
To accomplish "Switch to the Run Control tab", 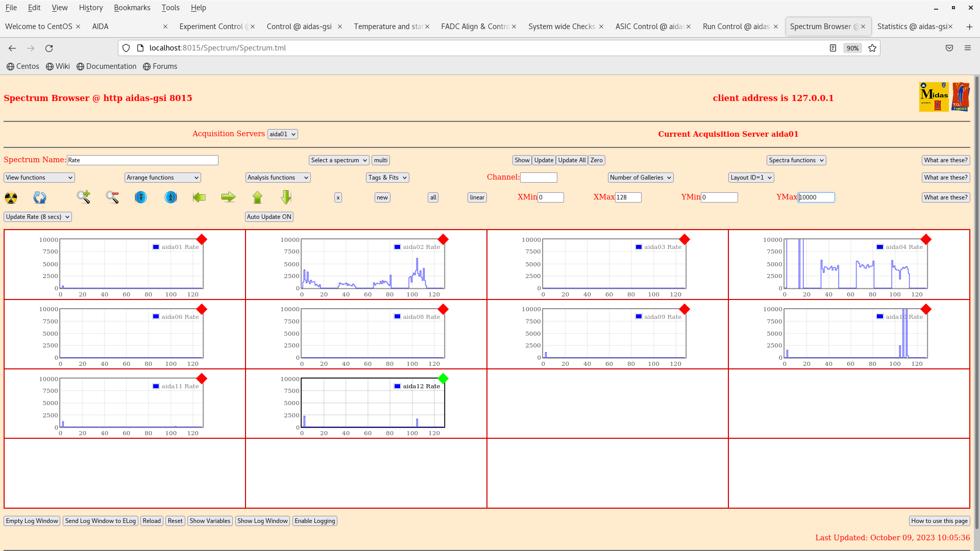I will [736, 27].
